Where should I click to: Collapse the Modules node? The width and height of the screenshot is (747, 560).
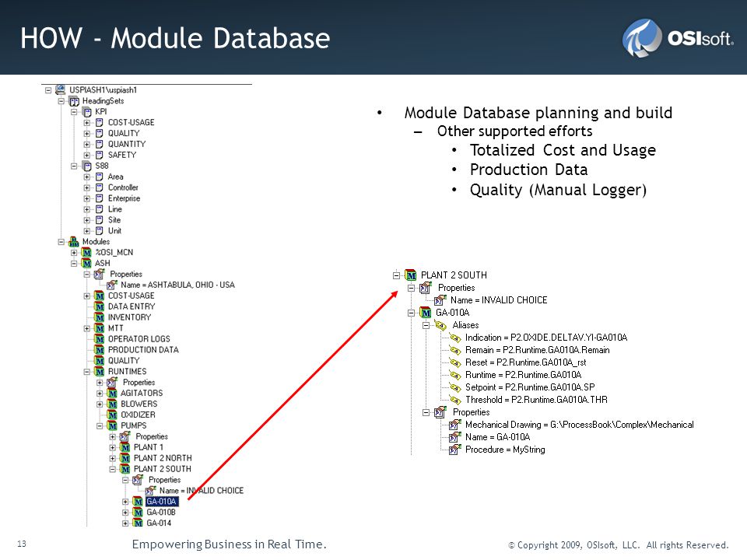pos(61,242)
